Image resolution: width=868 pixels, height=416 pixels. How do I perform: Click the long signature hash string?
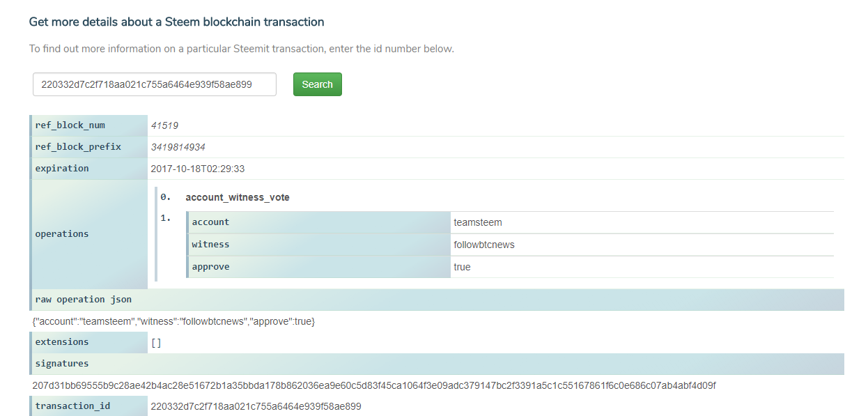click(x=373, y=385)
